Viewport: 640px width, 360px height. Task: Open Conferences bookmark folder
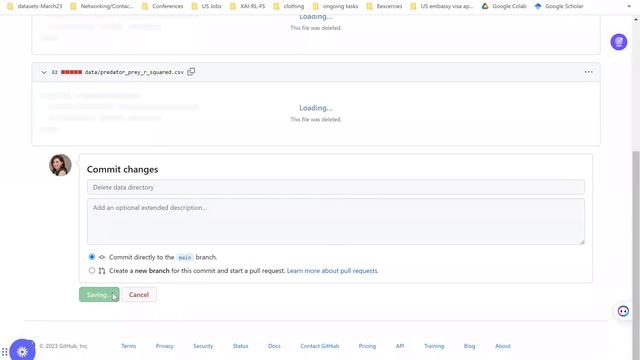162,6
